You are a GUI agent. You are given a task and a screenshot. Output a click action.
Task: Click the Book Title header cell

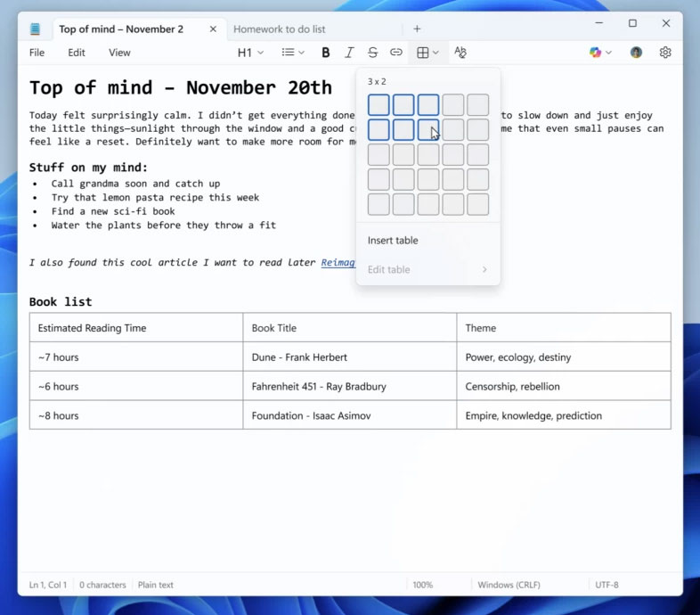coord(349,328)
